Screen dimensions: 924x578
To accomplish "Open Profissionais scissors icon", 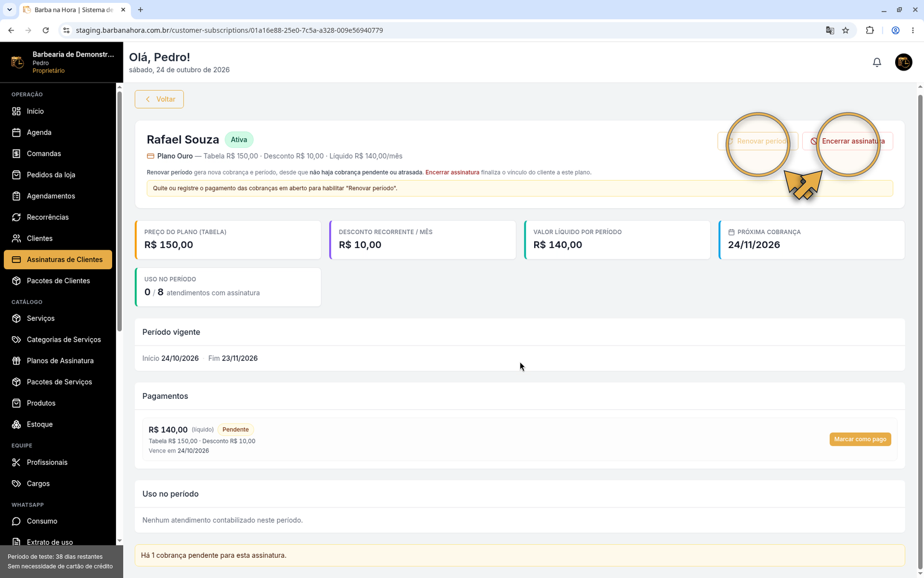I will tap(16, 462).
